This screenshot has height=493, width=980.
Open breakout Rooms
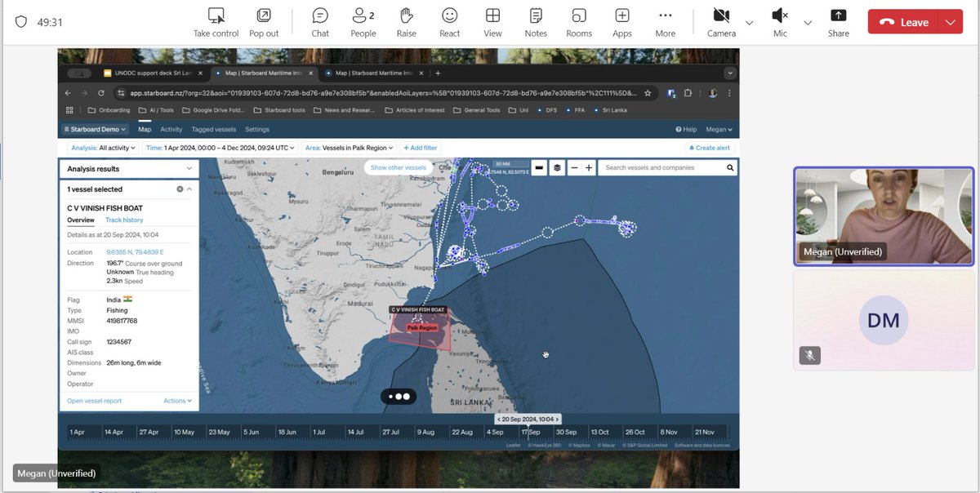click(579, 22)
